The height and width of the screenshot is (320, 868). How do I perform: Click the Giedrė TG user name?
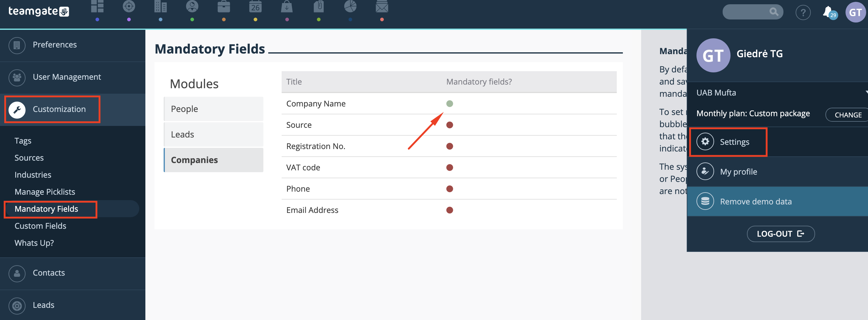pyautogui.click(x=759, y=54)
